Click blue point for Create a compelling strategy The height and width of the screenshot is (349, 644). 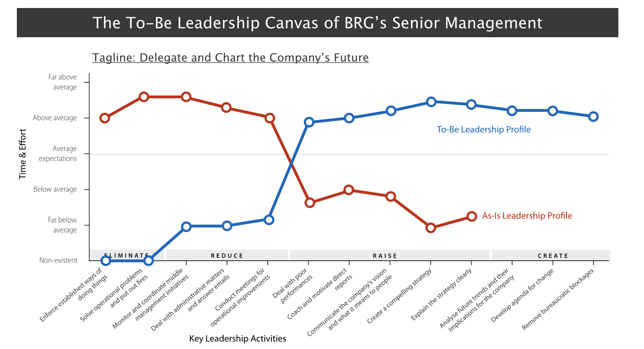[431, 102]
